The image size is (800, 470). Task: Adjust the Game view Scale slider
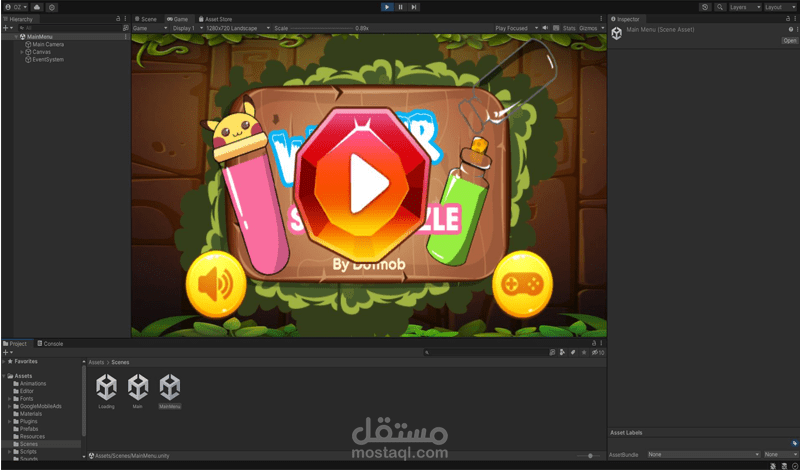[322, 28]
